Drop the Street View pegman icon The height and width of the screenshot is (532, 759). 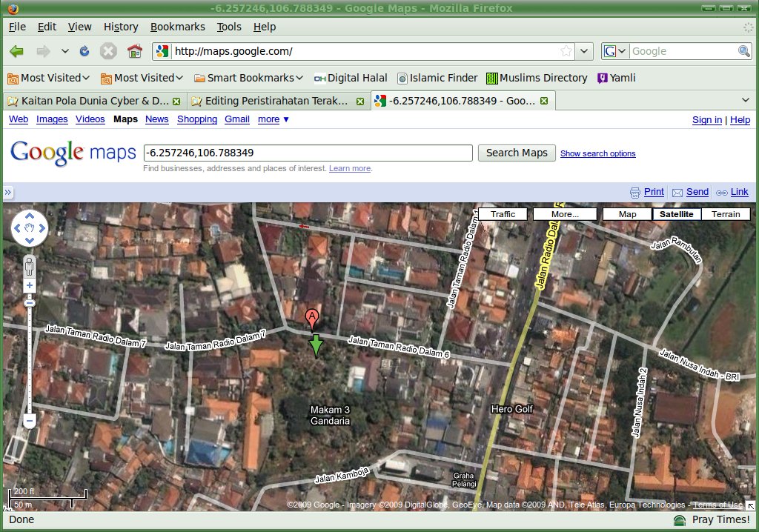[30, 267]
